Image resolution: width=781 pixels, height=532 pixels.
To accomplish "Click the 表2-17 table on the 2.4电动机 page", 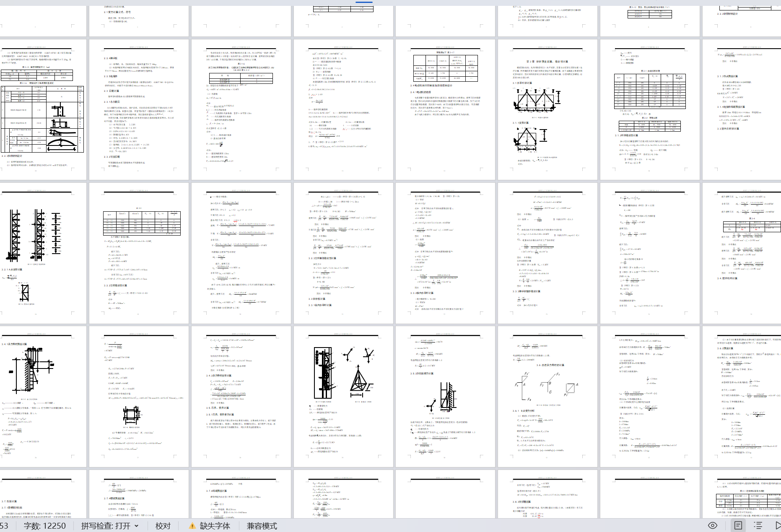I will [x=445, y=68].
